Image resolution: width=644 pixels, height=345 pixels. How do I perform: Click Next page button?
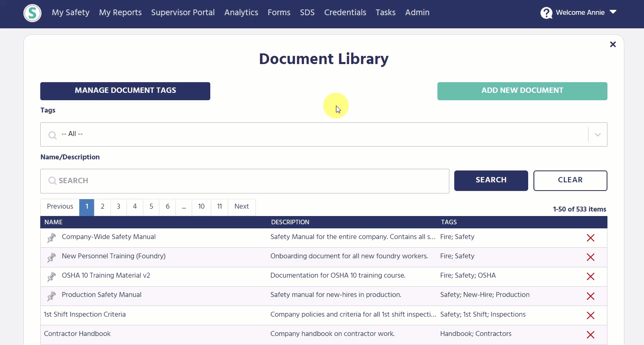click(241, 207)
